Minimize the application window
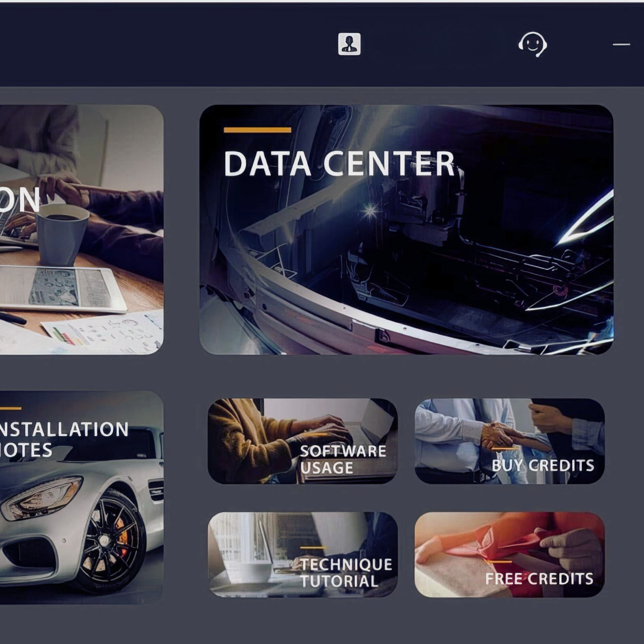Viewport: 644px width, 644px height. [621, 44]
